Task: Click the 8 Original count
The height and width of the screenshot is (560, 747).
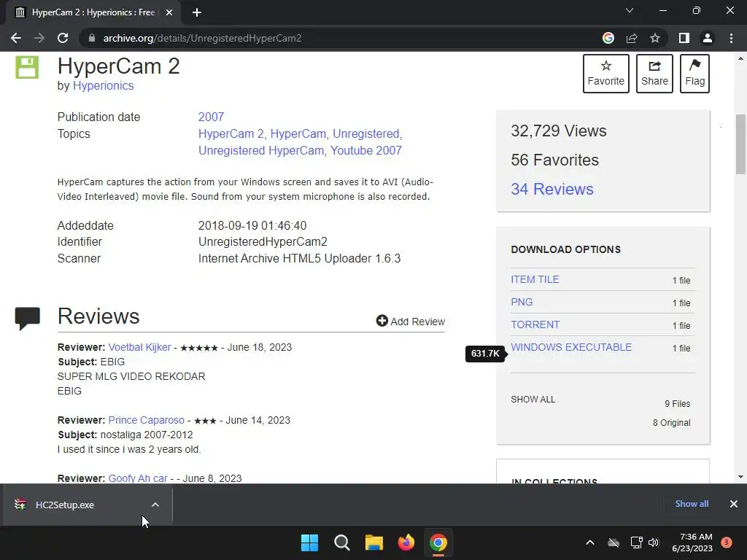Action: (x=671, y=423)
